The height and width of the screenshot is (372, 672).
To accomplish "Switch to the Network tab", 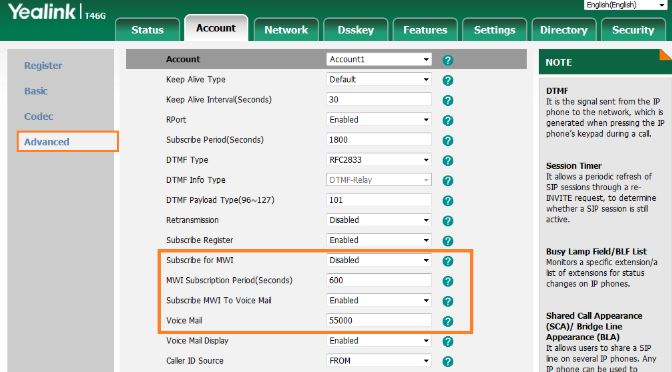I will [286, 30].
